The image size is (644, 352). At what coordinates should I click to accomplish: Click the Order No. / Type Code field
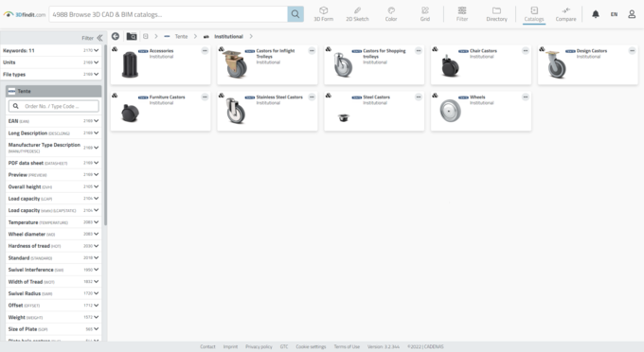(x=53, y=106)
